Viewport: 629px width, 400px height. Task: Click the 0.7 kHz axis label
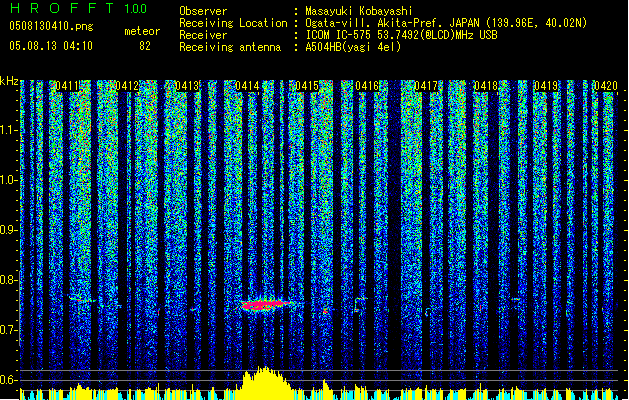(9, 331)
